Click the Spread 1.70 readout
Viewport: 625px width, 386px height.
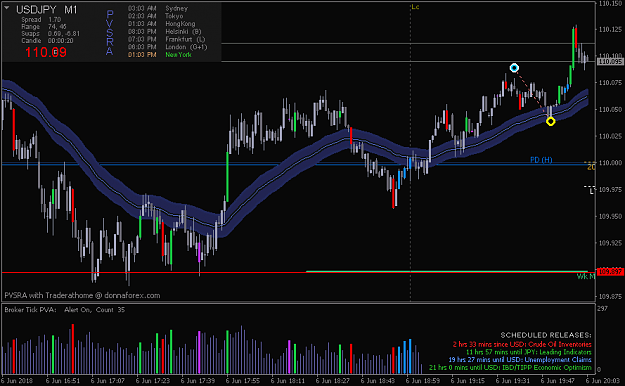41,20
